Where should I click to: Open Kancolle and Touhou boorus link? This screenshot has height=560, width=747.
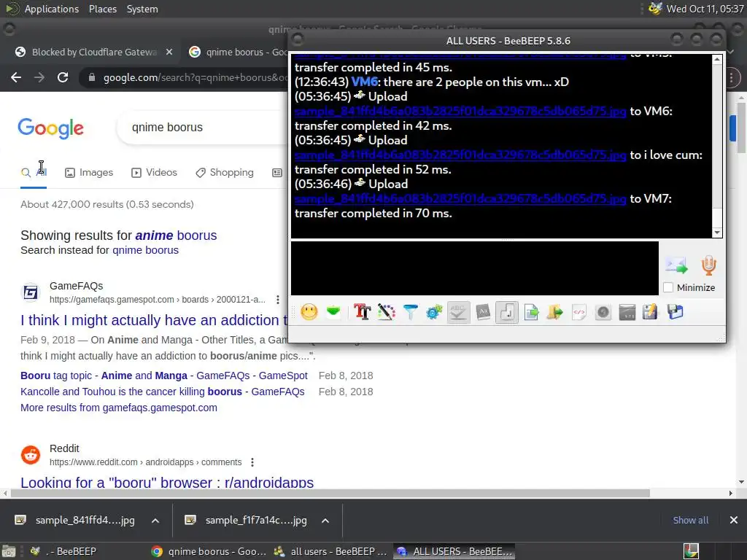click(163, 392)
